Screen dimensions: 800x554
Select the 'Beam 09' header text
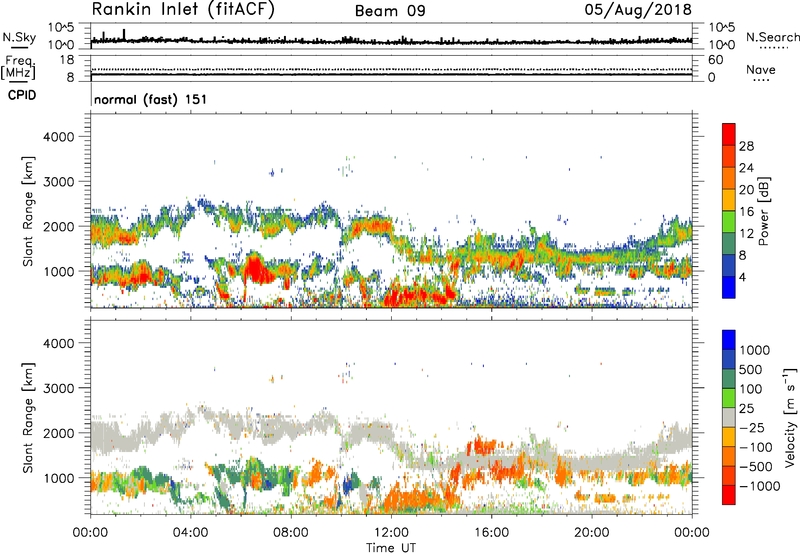[390, 11]
